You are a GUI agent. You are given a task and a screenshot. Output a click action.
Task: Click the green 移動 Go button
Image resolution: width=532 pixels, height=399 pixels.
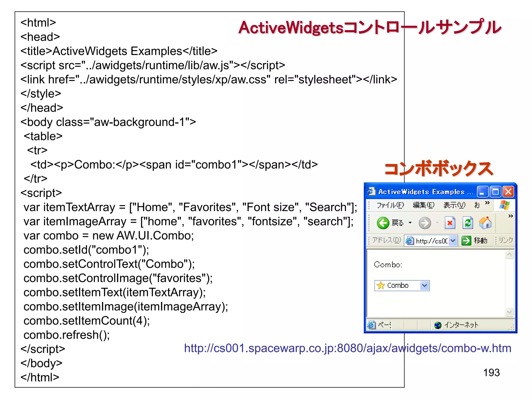[474, 241]
